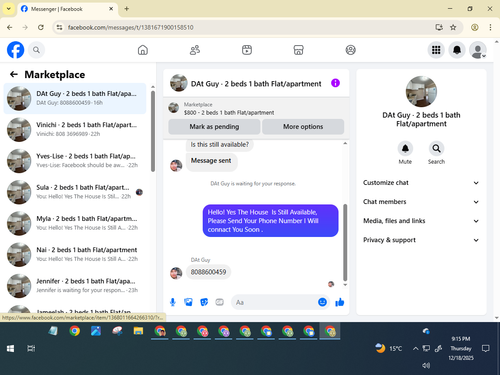Click the install app icon in address bar
The width and height of the screenshot is (500, 375).
pos(439,27)
